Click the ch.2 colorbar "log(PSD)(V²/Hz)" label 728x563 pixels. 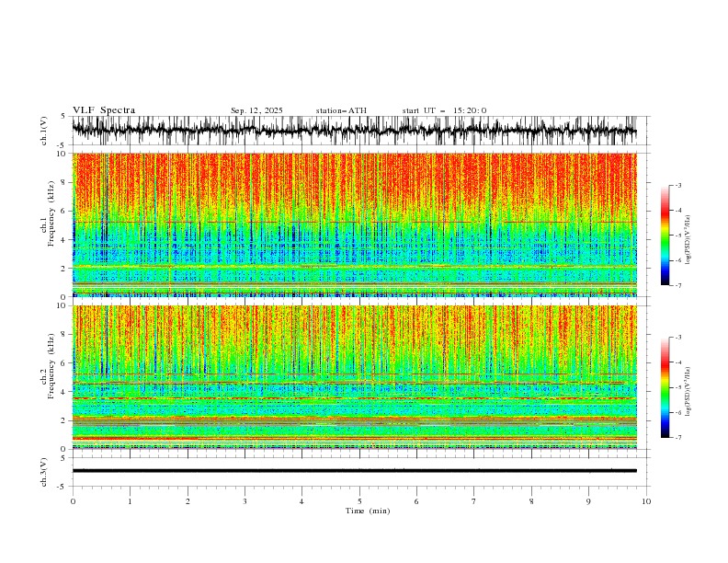pos(688,392)
